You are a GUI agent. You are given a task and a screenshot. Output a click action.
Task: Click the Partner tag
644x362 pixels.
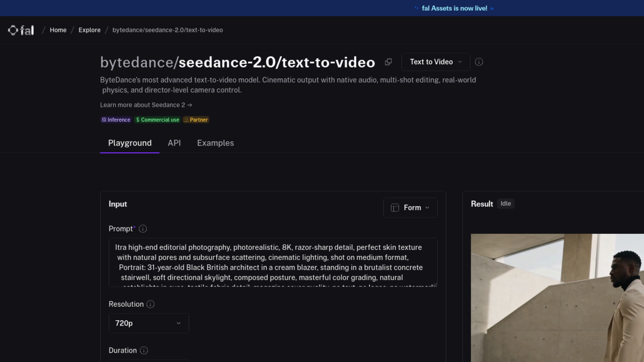click(x=196, y=120)
